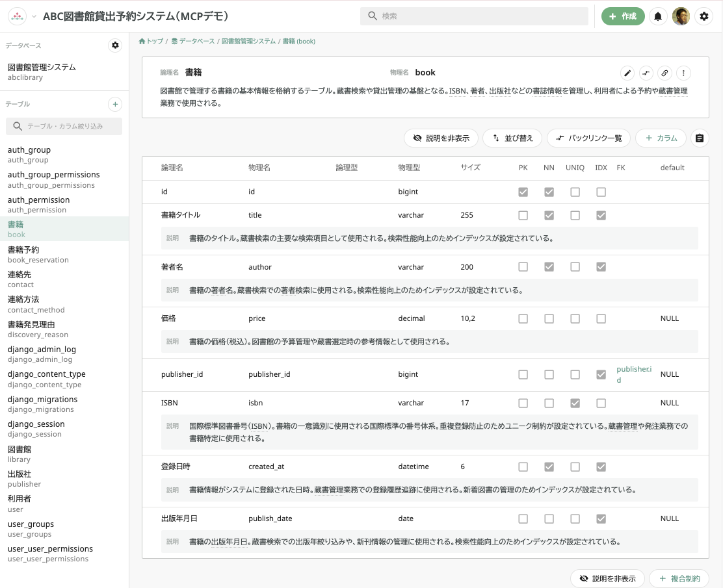Open the table edit pencil icon
723x588 pixels.
[x=627, y=73]
